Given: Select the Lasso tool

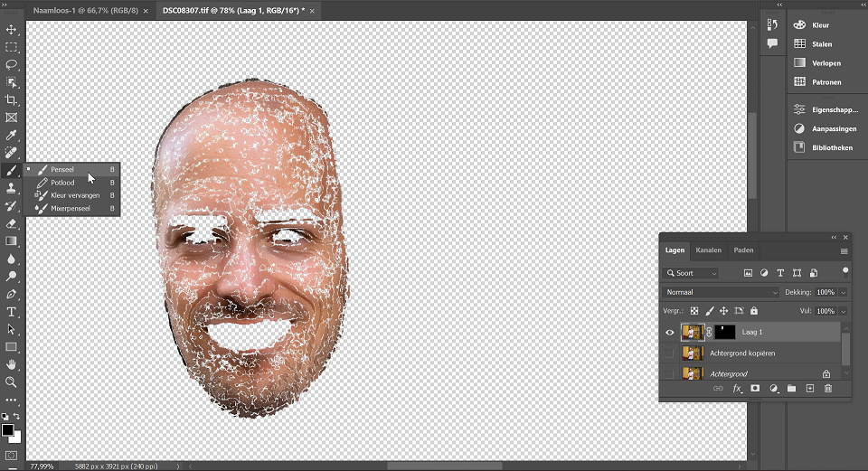Looking at the screenshot, I should tap(12, 65).
